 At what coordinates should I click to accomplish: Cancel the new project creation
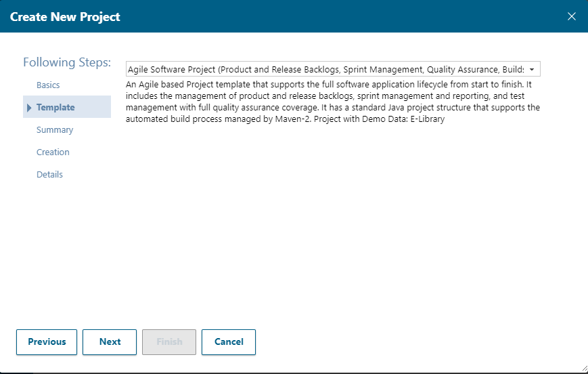tap(229, 342)
